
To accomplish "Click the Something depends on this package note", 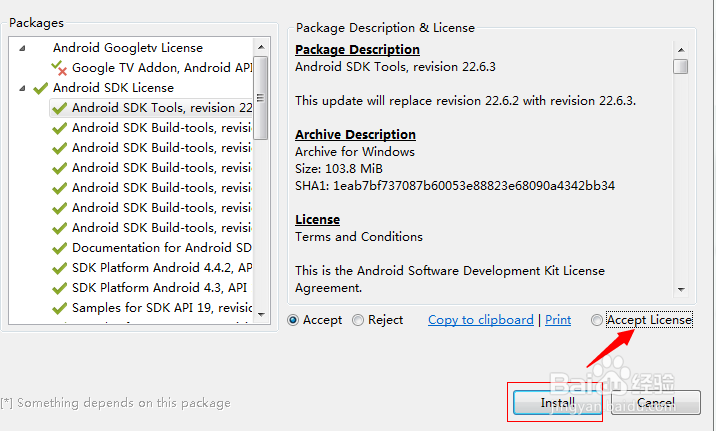I will [116, 403].
